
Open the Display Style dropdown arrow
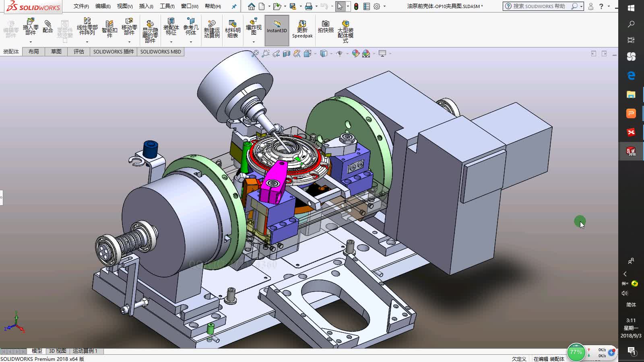click(331, 53)
